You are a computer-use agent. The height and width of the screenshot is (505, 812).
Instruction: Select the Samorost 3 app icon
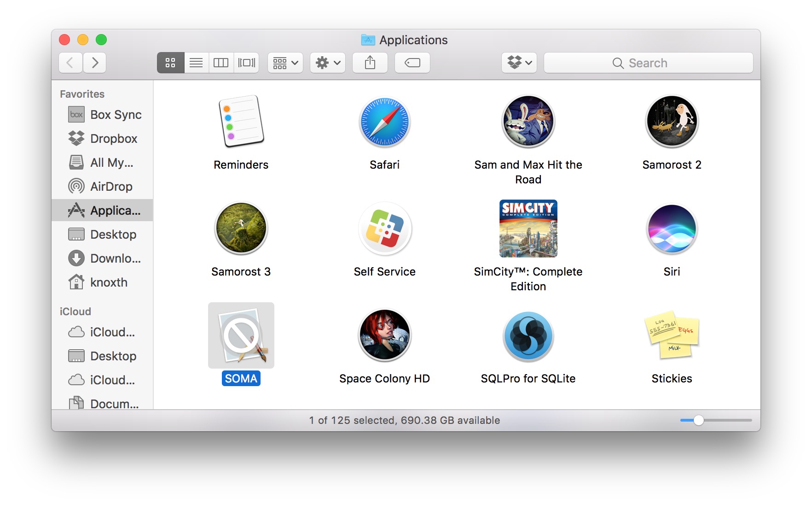pyautogui.click(x=241, y=229)
